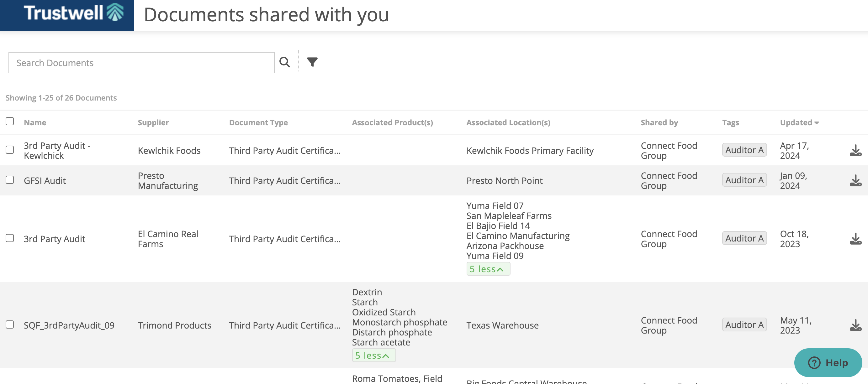The height and width of the screenshot is (384, 868).
Task: Open the 3rd Party Audit - Kewlchick document name
Action: [x=57, y=150]
